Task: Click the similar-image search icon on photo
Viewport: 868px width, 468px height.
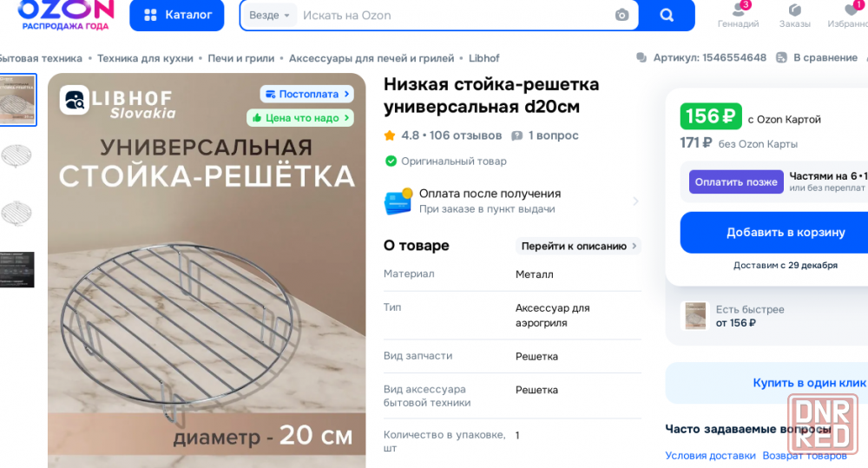Action: [74, 100]
